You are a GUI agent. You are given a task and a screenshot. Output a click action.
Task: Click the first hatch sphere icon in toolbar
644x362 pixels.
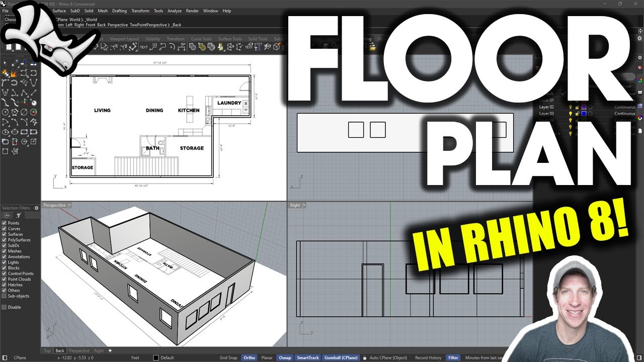click(192, 47)
